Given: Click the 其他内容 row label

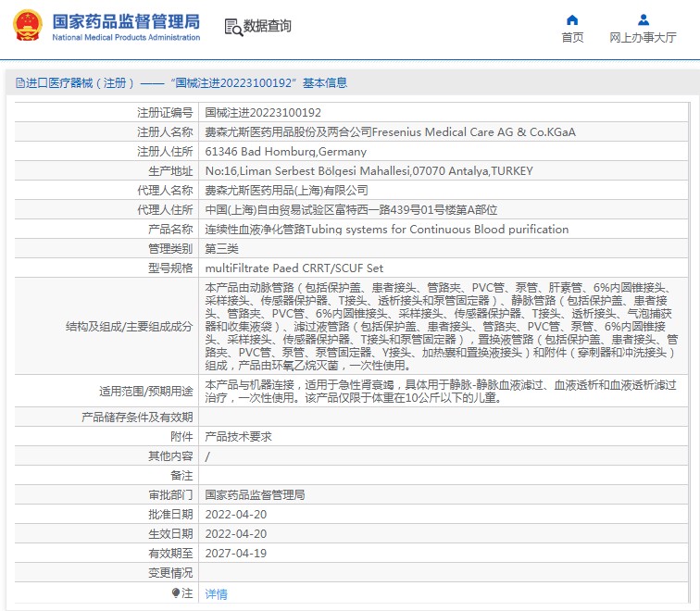Looking at the screenshot, I should [170, 456].
